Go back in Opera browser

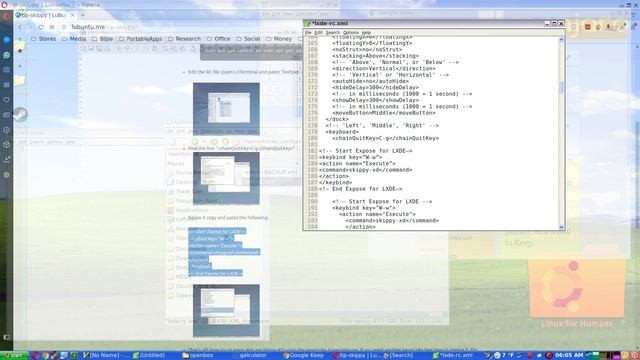20,27
